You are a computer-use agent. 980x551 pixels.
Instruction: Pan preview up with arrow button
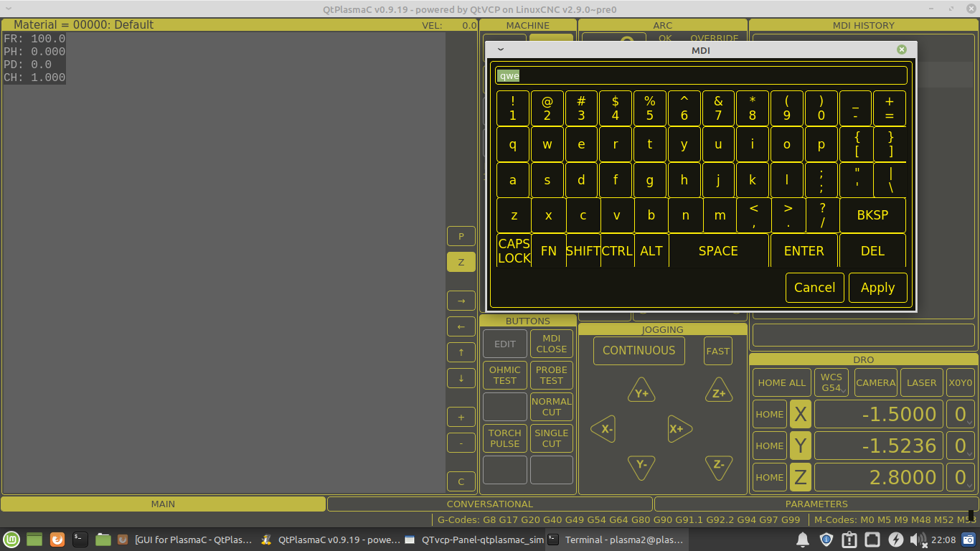tap(461, 352)
